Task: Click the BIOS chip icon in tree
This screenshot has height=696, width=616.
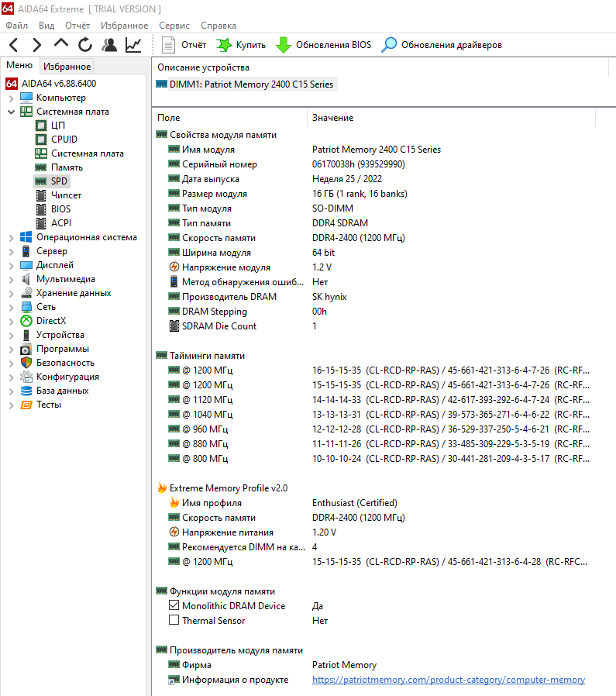Action: click(41, 209)
